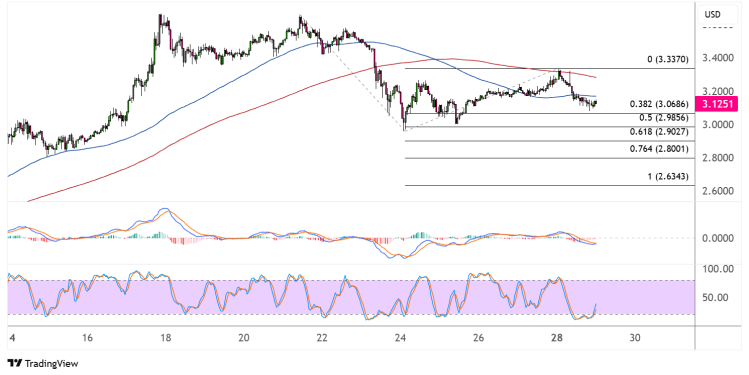The height and width of the screenshot is (375, 749).
Task: Click the 0.618 (2.9027) retracement label
Action: (659, 132)
